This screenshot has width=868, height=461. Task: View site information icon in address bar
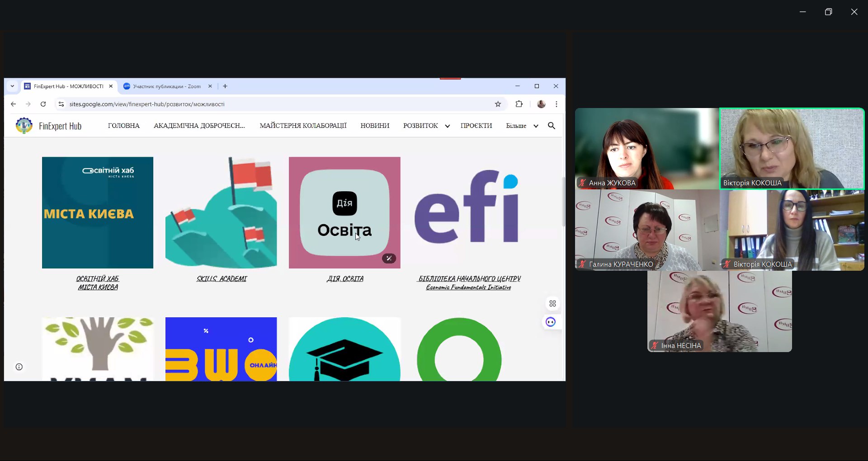(61, 104)
